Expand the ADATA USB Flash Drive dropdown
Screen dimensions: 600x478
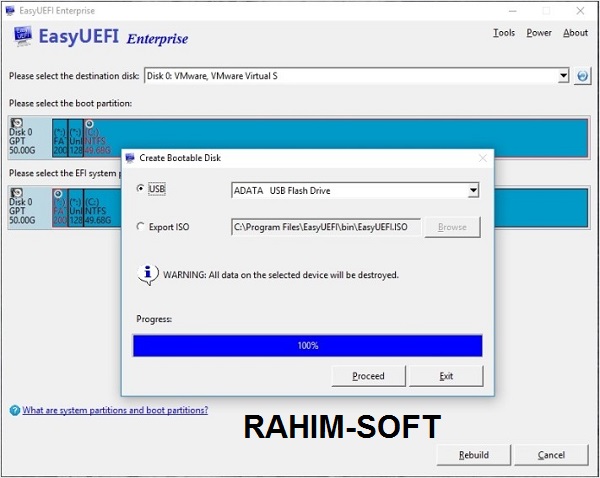(x=473, y=190)
